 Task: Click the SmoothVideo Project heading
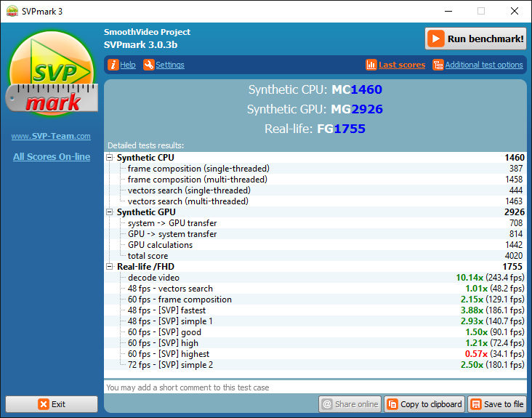point(148,32)
